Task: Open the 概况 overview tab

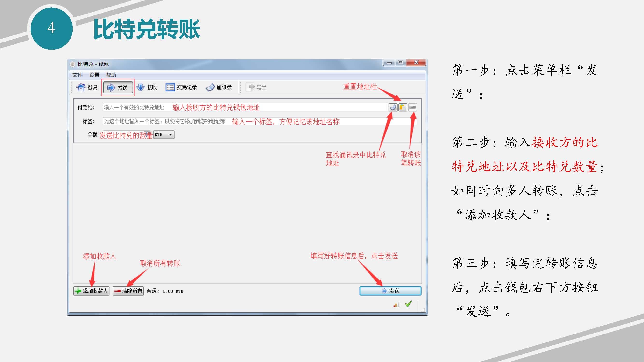Action: pos(87,87)
